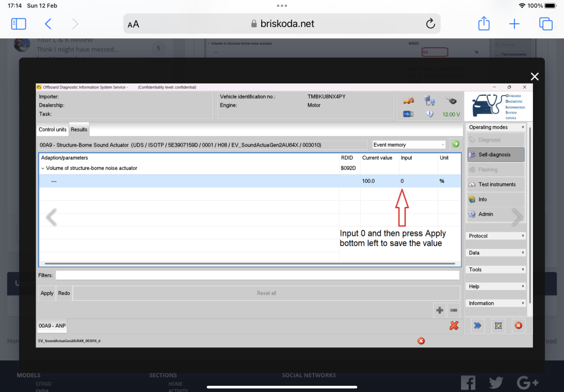Show the previous image in the lightbox

coord(51,217)
